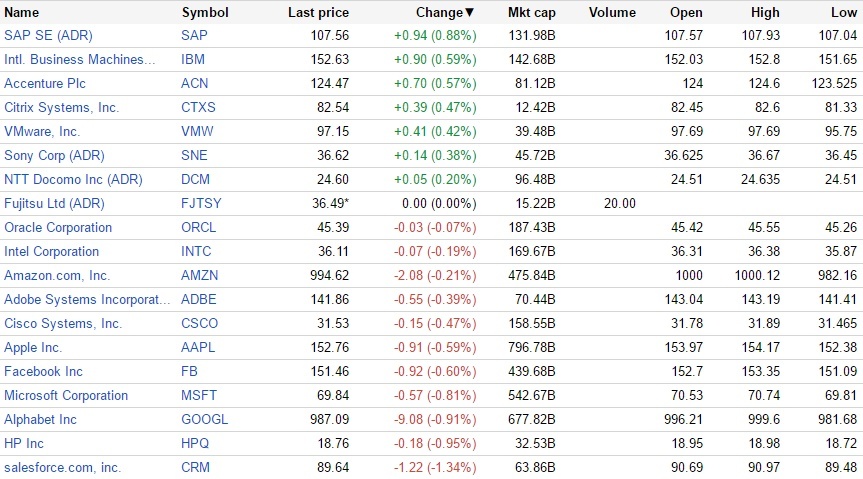Sort by the Volume column header
The width and height of the screenshot is (863, 479).
point(612,13)
